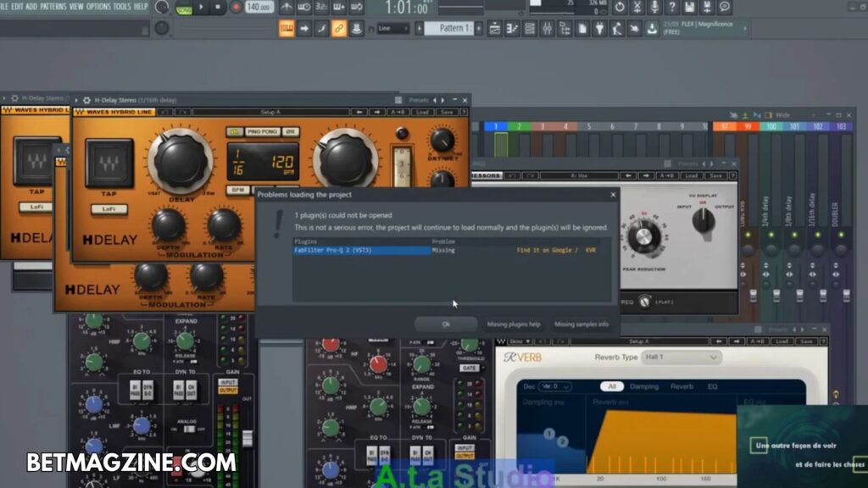Click A->B button in H-Delay toolbar
Screen dimensions: 868x488
[x=397, y=113]
